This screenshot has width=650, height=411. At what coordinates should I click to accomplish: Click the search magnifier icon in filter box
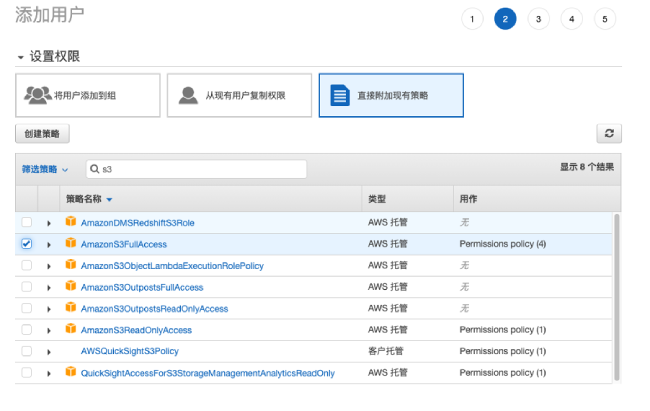pos(95,169)
